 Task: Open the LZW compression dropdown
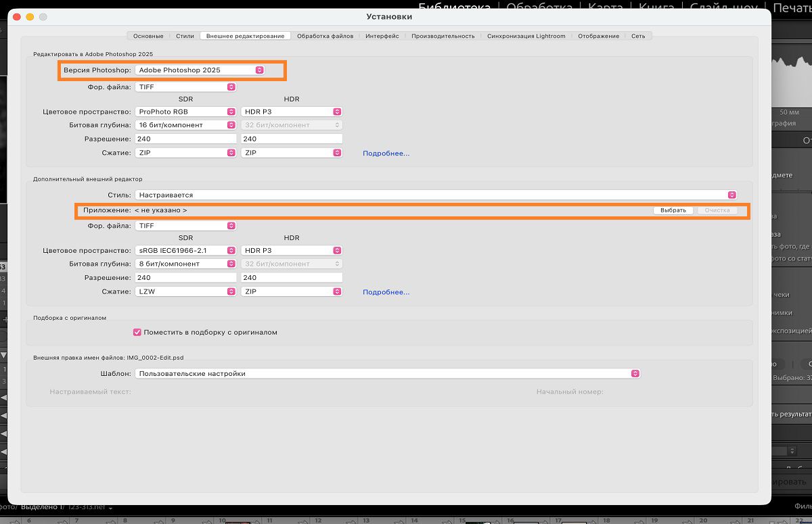coord(185,291)
